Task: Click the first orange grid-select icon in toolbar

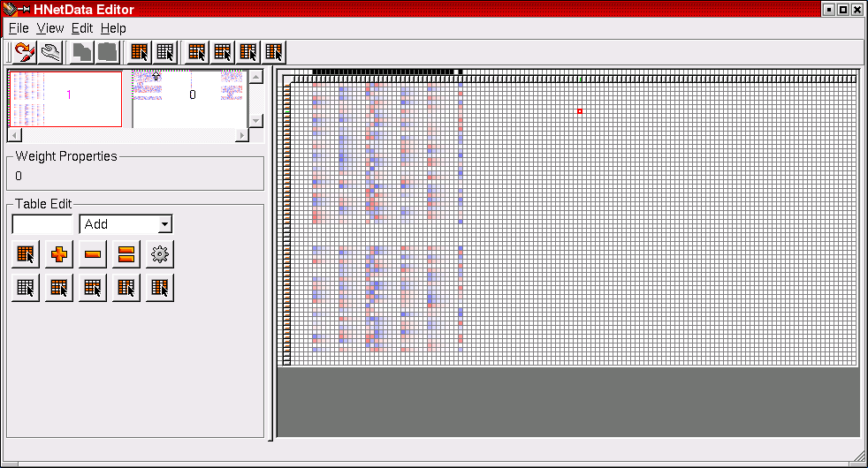Action: tap(140, 52)
